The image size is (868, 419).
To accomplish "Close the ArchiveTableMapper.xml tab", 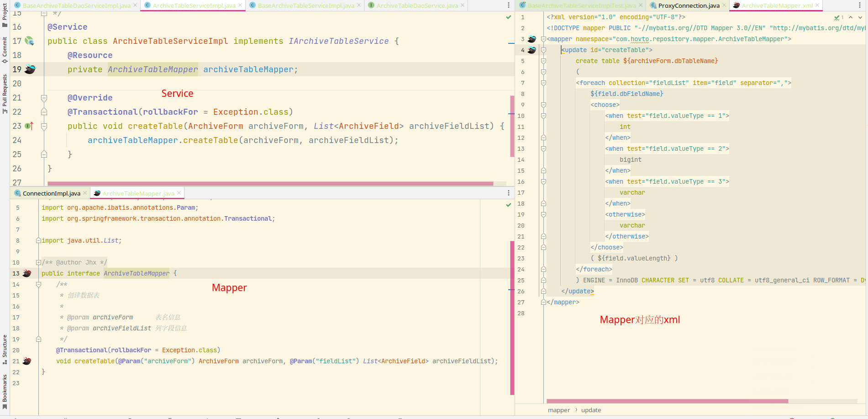I will click(817, 5).
